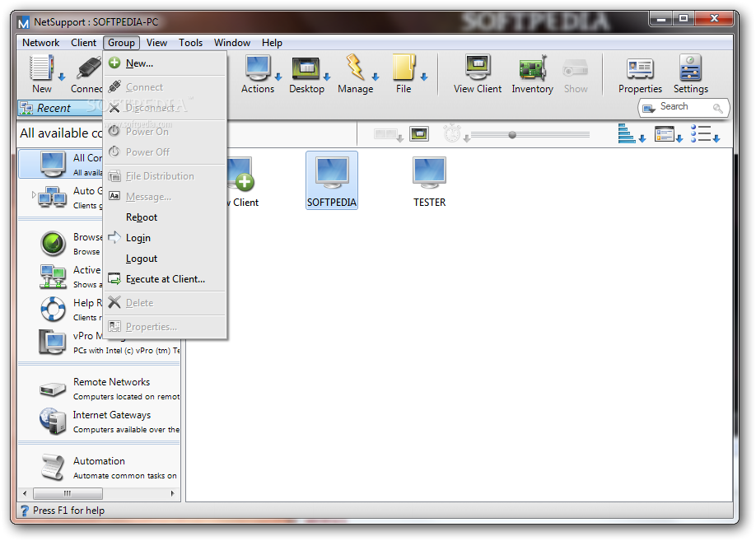756x541 pixels.
Task: Click the Show projector toolbar icon
Action: pyautogui.click(x=575, y=69)
